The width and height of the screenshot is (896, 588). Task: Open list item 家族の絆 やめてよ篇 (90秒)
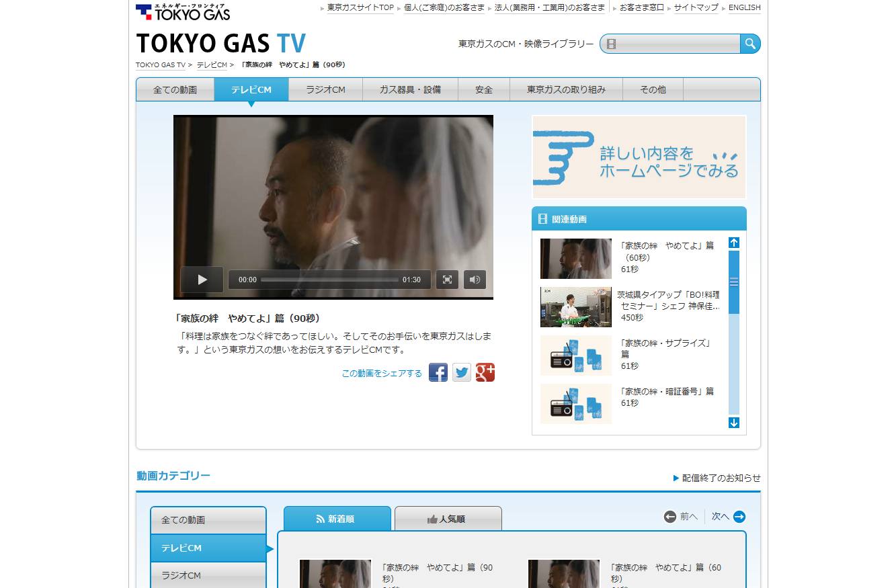[437, 573]
